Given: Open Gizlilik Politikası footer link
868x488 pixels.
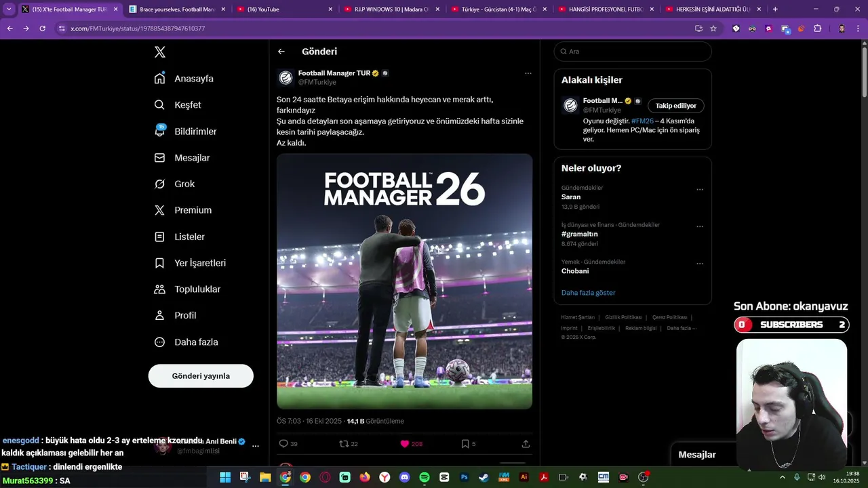Looking at the screenshot, I should (623, 317).
